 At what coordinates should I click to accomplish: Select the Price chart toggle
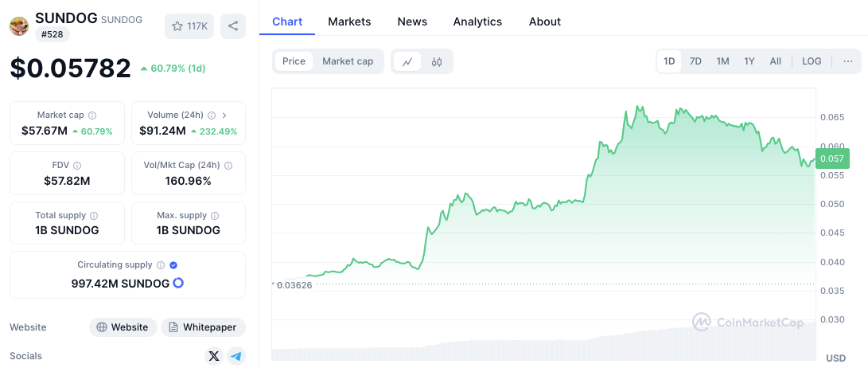[294, 61]
